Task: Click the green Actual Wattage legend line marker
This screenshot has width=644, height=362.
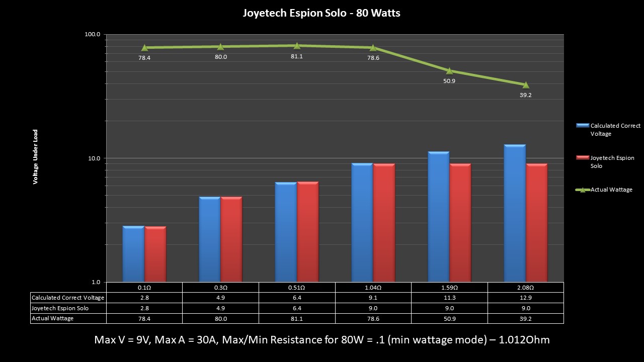Action: coord(582,190)
